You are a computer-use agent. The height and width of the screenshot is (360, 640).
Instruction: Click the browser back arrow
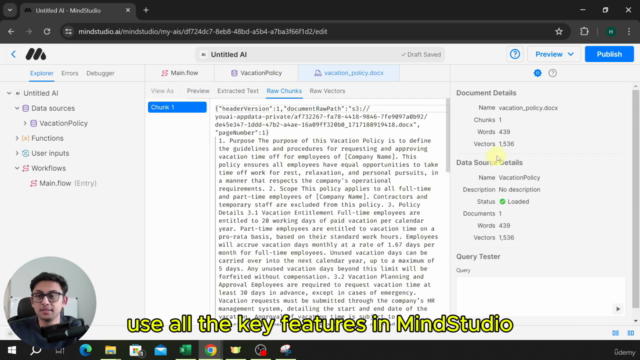11,31
